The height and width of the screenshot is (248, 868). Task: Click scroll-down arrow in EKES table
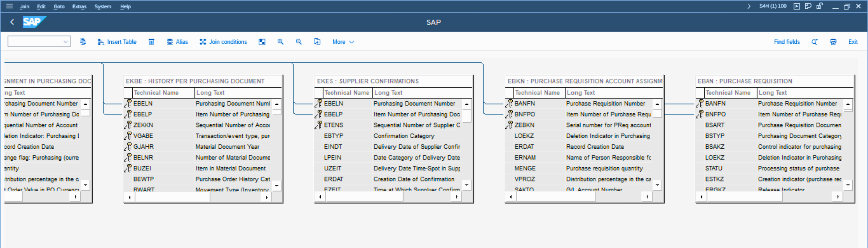click(466, 185)
